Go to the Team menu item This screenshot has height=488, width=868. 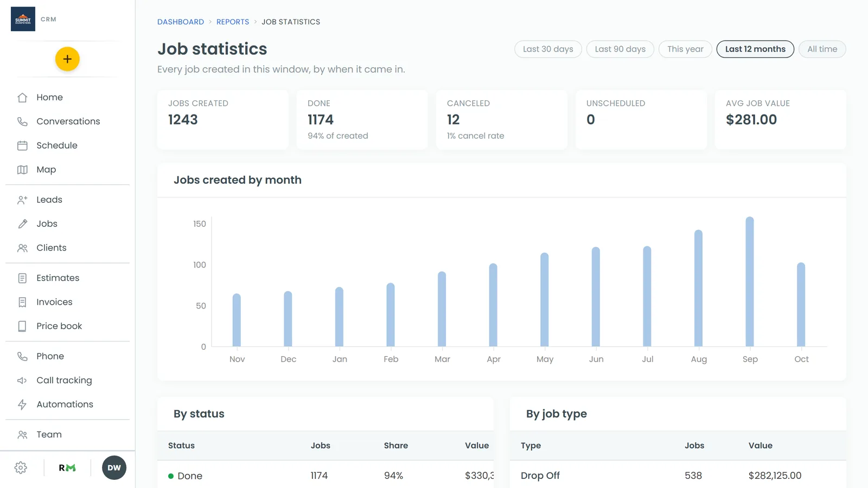(x=49, y=434)
